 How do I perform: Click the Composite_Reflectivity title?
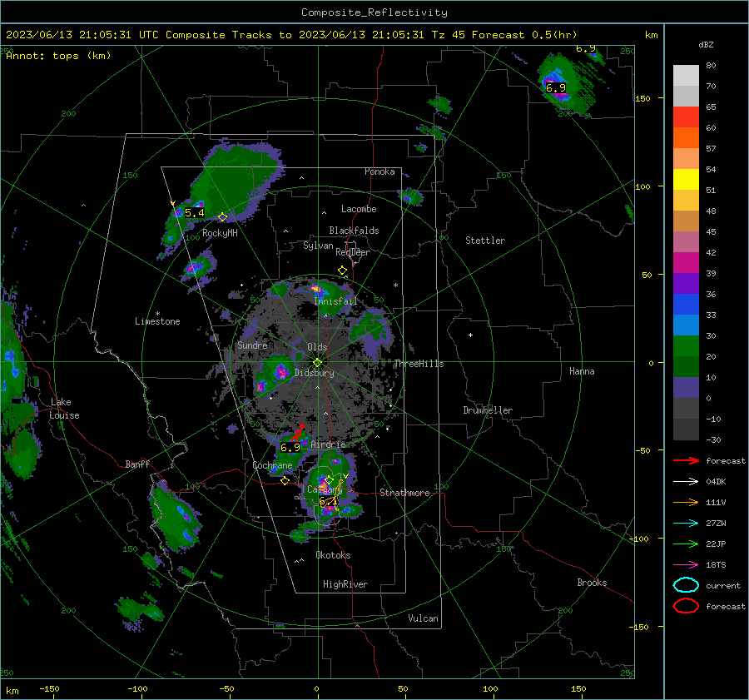(374, 12)
